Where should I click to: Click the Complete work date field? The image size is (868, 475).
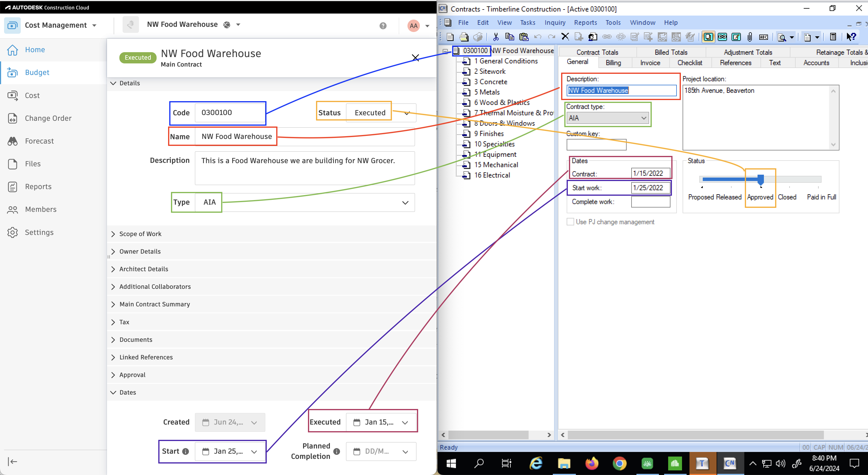click(650, 202)
